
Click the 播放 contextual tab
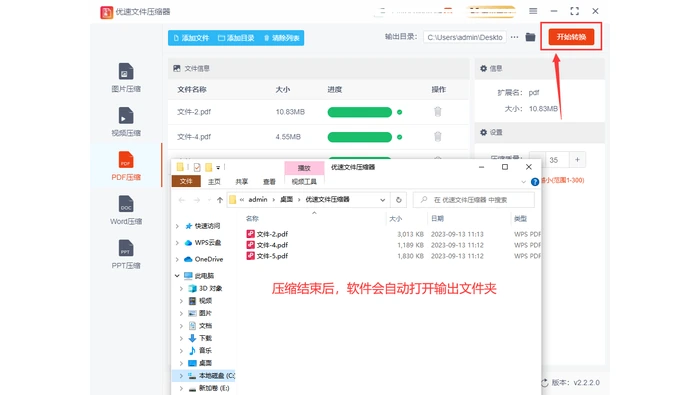pos(304,168)
